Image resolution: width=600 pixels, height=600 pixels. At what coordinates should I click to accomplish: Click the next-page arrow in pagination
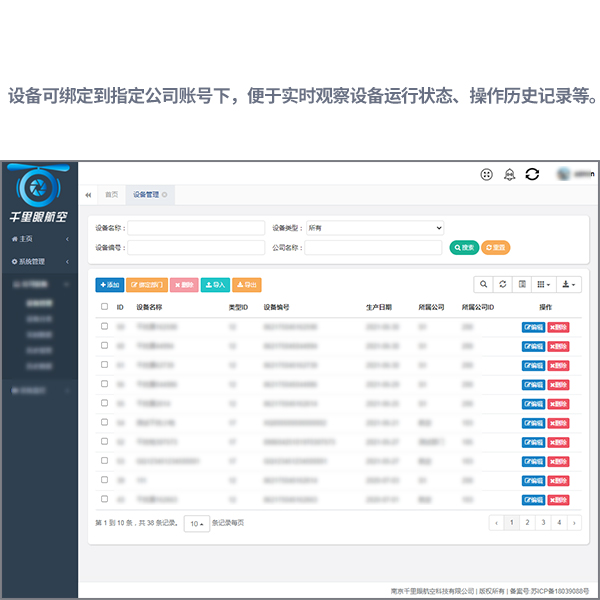coord(574,523)
